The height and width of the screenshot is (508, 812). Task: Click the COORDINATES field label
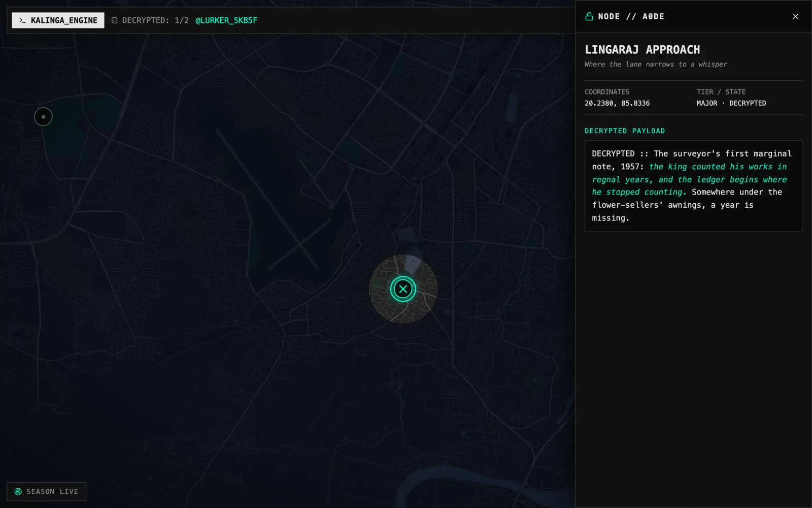[607, 92]
